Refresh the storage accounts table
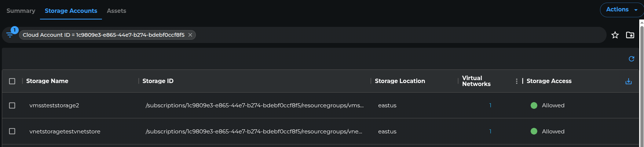The image size is (644, 147). pos(632,59)
